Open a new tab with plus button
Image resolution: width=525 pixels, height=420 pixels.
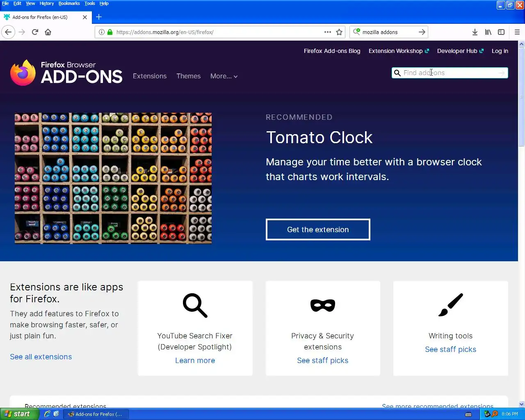(99, 17)
